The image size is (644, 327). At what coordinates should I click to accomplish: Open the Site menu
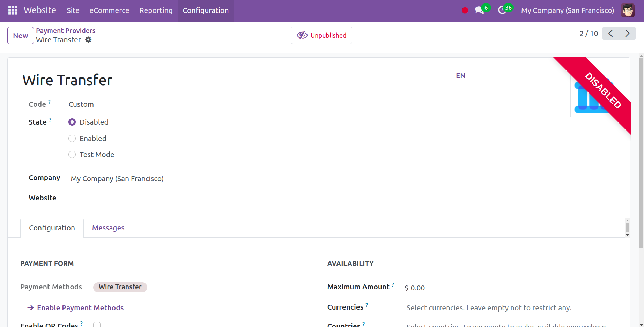point(73,10)
